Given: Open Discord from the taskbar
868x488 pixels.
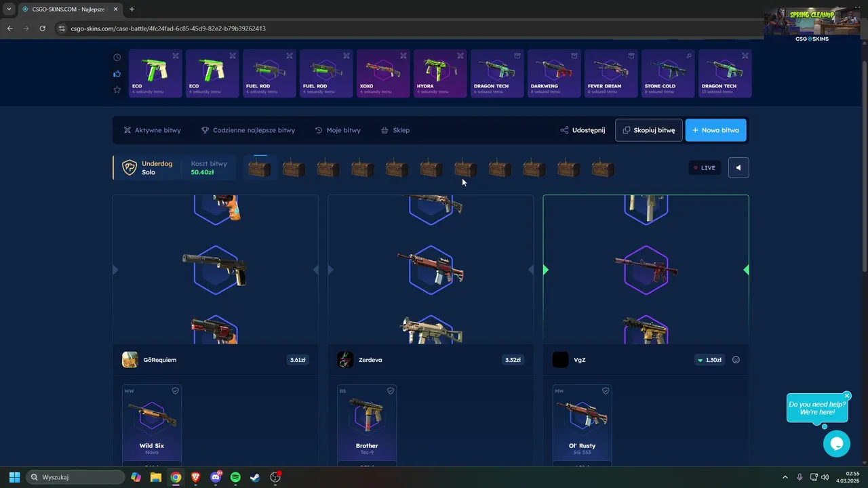Looking at the screenshot, I should tap(216, 477).
